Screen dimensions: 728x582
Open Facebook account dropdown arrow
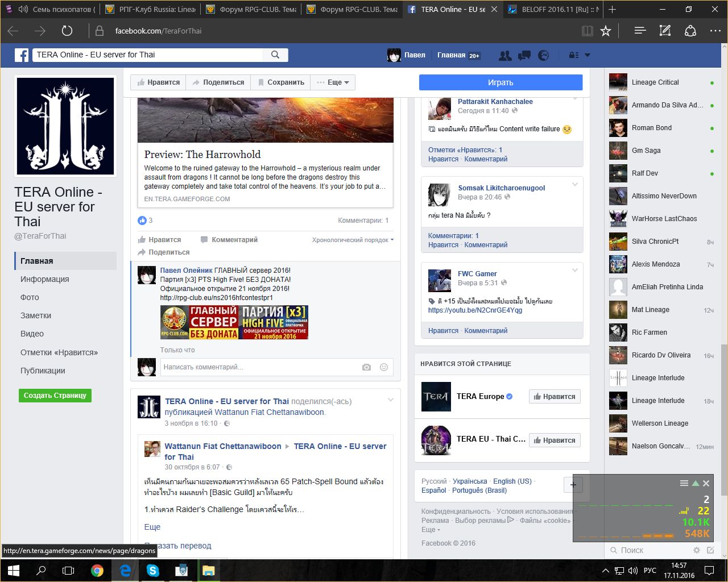(588, 55)
